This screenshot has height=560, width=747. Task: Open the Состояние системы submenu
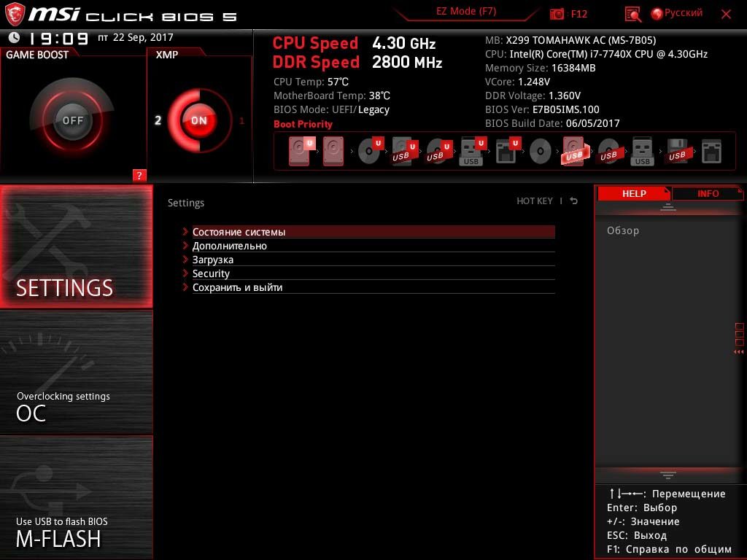(x=373, y=232)
